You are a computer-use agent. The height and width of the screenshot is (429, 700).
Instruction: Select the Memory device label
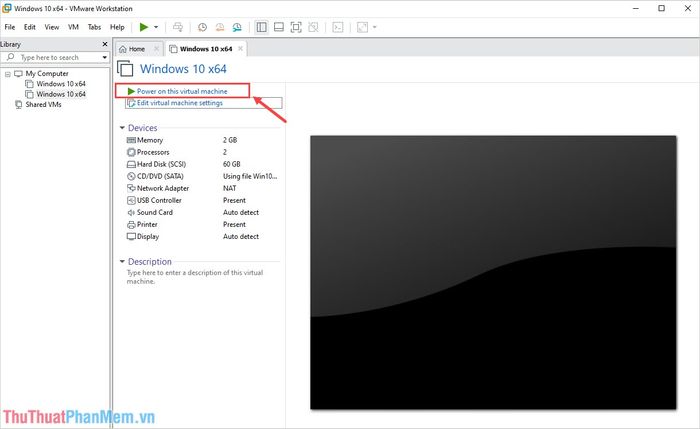(x=150, y=140)
